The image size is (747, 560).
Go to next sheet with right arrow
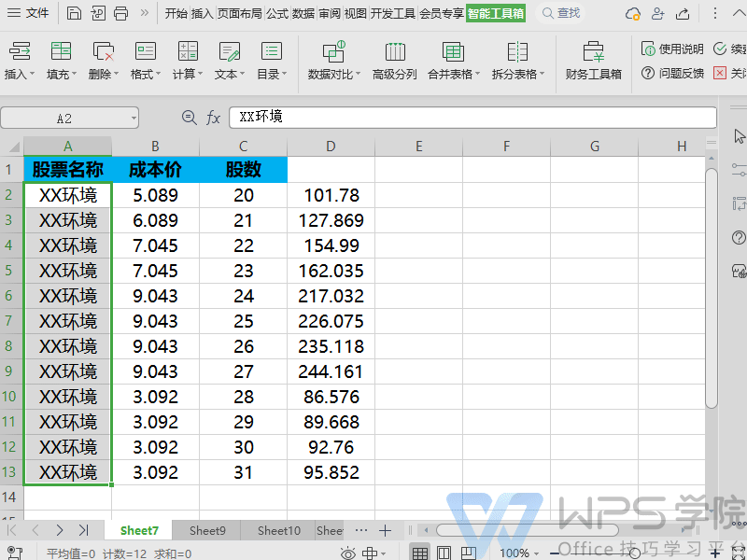point(59,530)
